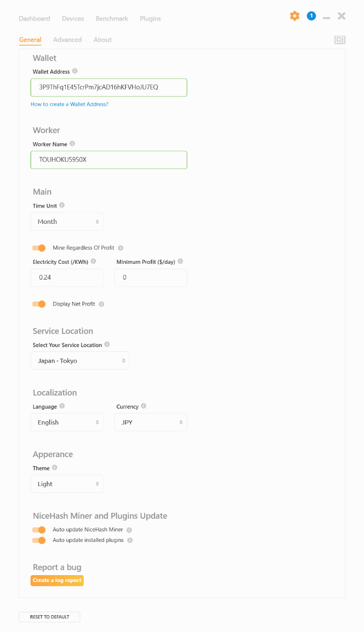The width and height of the screenshot is (364, 632).
Task: Disable Auto update NiceHash Miner
Action: coord(39,529)
